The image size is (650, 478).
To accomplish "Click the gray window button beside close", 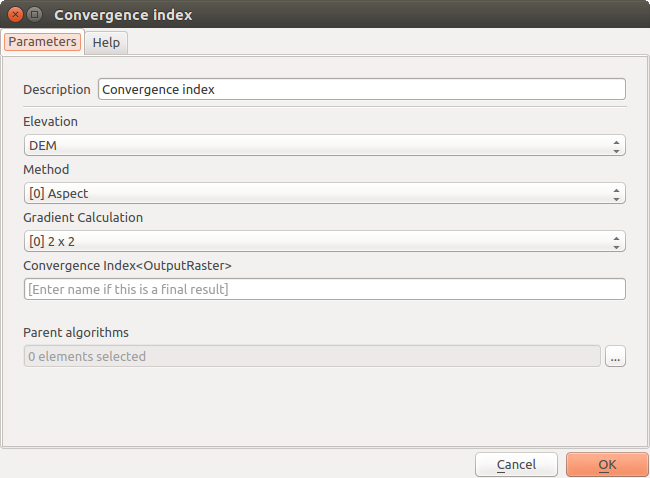I will (35, 15).
